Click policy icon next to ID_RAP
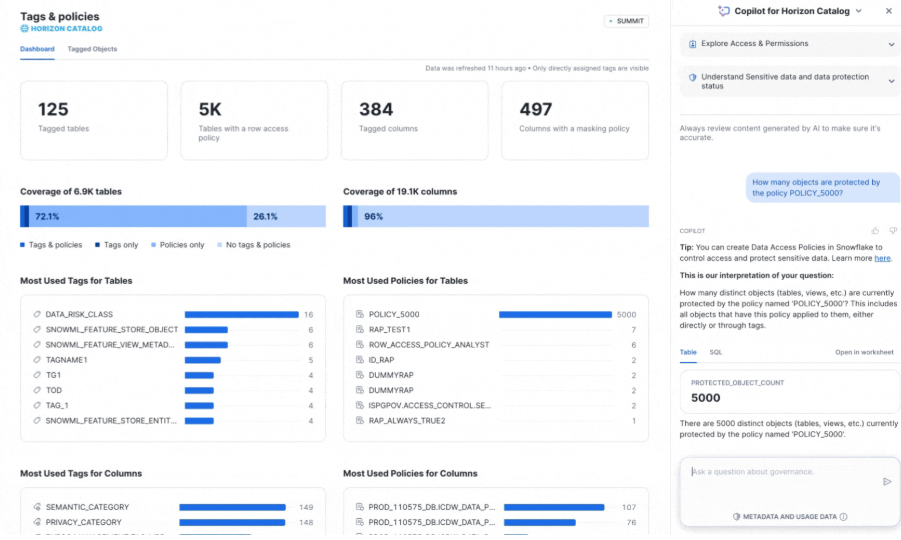901x540 pixels. (x=360, y=360)
